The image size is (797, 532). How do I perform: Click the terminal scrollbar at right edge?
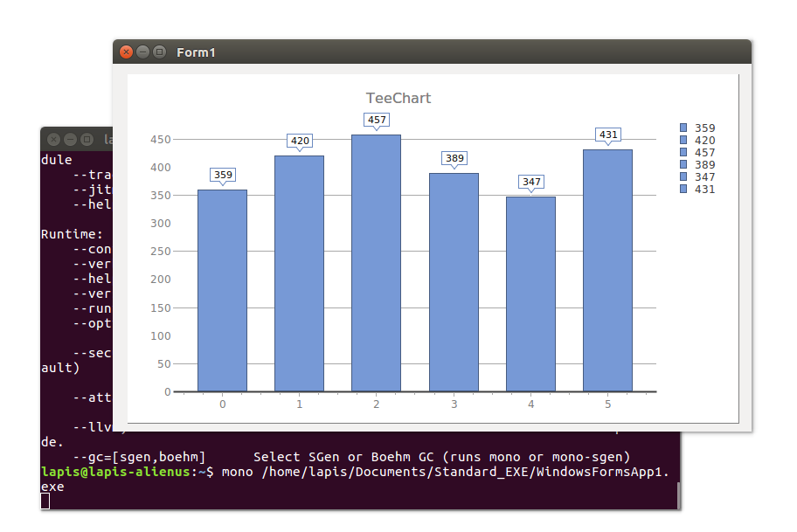click(x=678, y=495)
